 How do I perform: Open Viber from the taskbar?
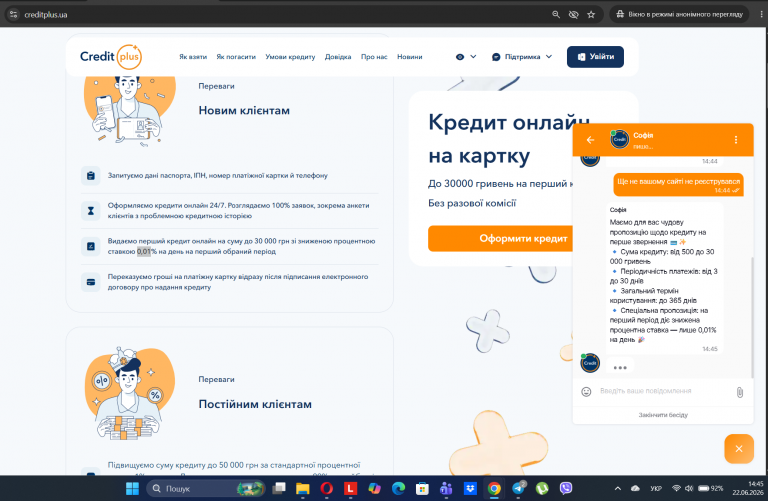click(x=566, y=489)
